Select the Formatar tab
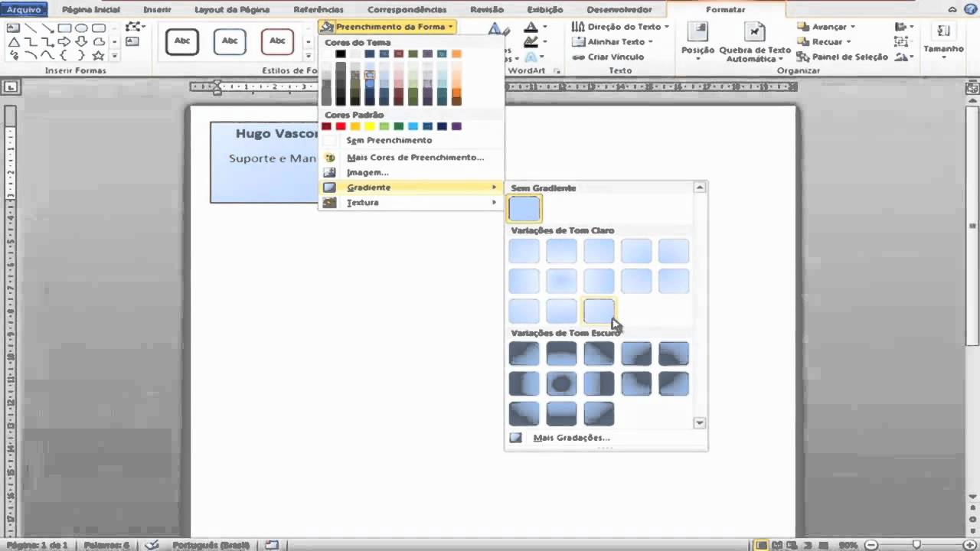This screenshot has height=551, width=980. (x=725, y=10)
